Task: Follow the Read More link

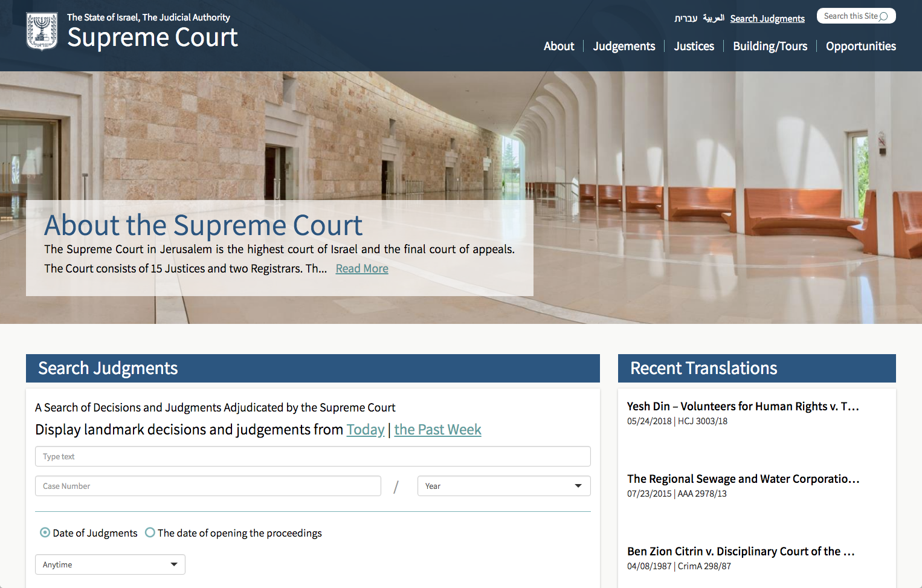Action: 362,268
